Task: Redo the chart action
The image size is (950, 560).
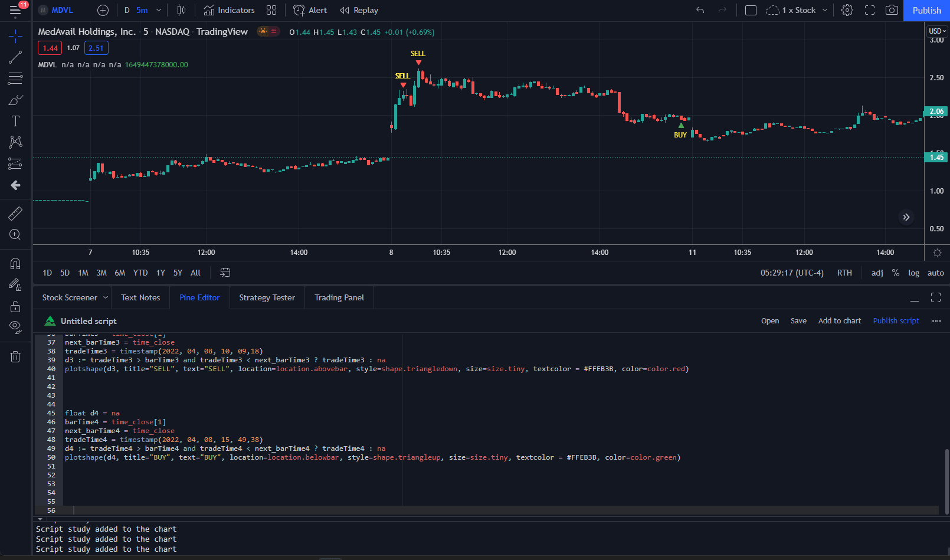Action: point(723,11)
